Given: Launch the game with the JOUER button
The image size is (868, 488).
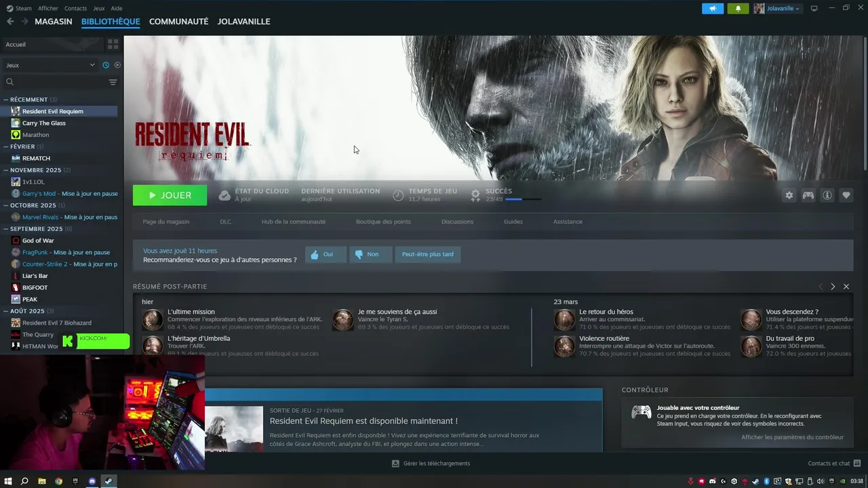Looking at the screenshot, I should pyautogui.click(x=170, y=195).
